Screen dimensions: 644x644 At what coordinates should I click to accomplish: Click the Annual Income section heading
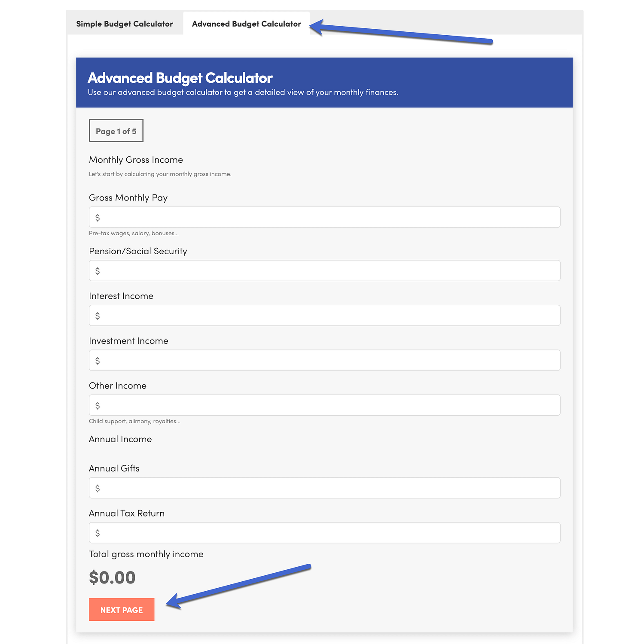coord(120,439)
